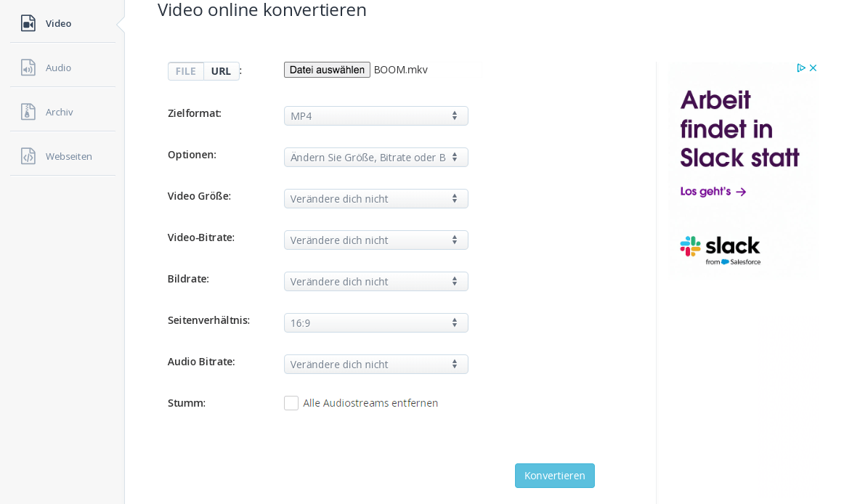
Task: Open the Webseiten menu entry
Action: [x=68, y=155]
